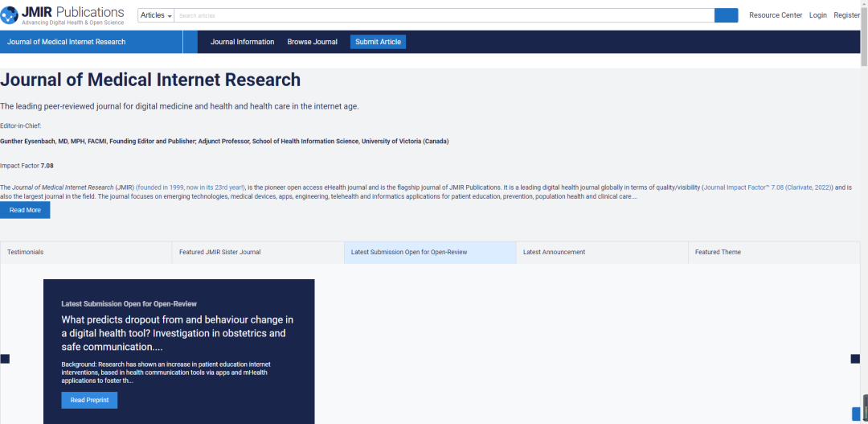Open the Browse Journal menu
Viewport: 868px width, 424px height.
click(312, 42)
